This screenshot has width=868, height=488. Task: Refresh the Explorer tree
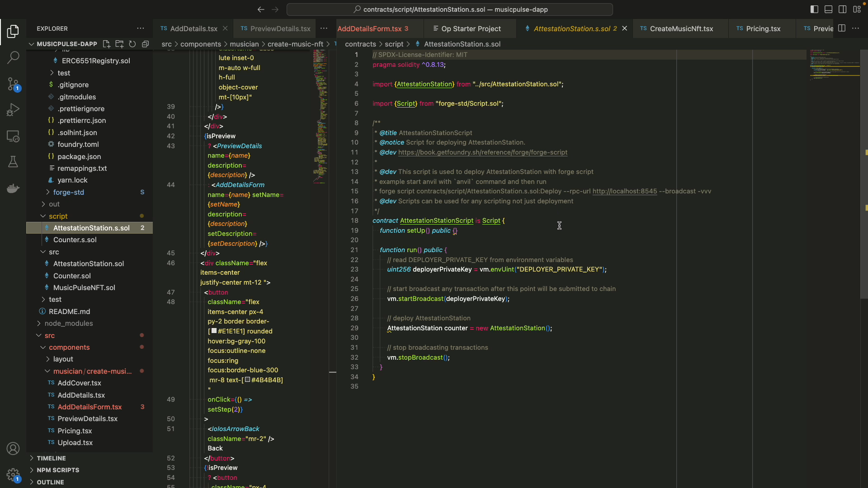coord(132,44)
